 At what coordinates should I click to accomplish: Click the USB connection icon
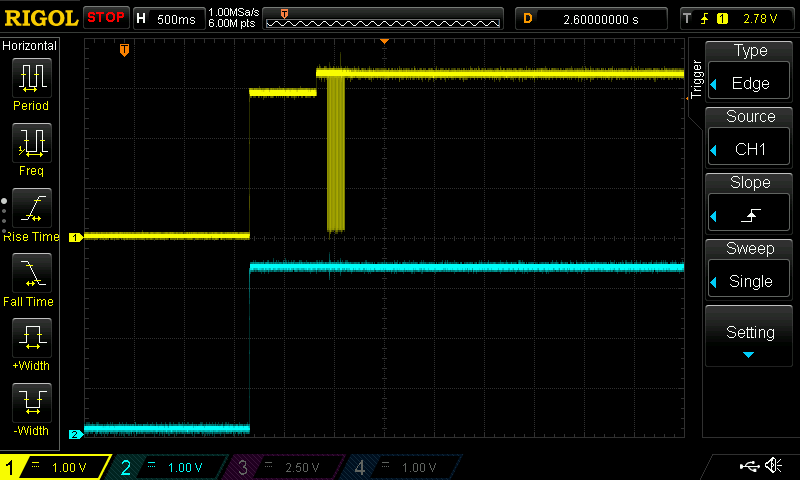[x=749, y=466]
